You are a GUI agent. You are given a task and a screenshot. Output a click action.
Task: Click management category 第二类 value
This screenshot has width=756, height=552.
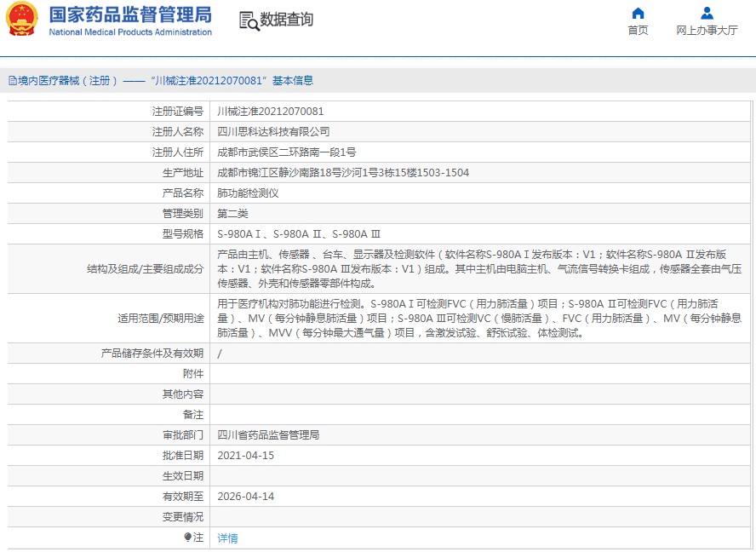click(232, 214)
